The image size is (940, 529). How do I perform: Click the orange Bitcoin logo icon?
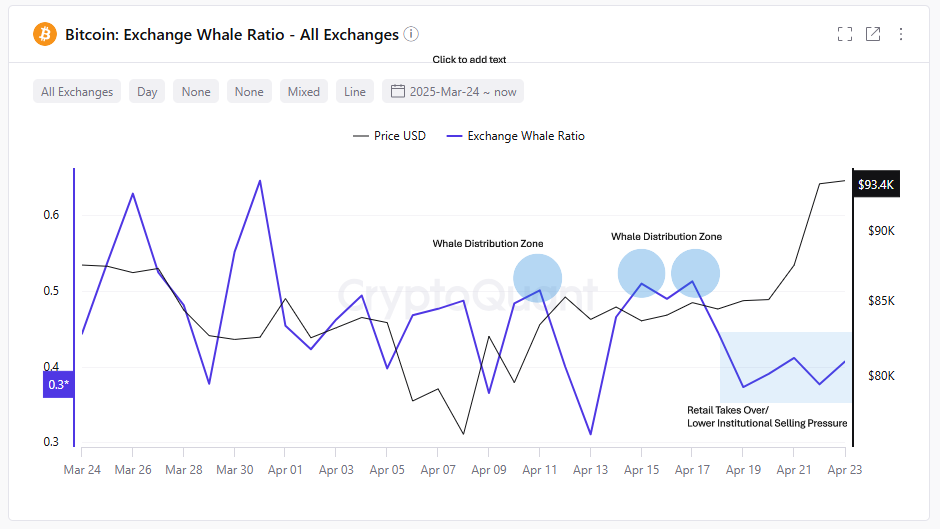point(45,34)
